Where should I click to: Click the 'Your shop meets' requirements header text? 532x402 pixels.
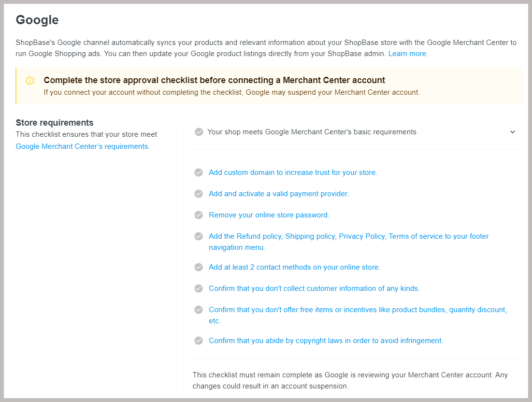(x=312, y=132)
